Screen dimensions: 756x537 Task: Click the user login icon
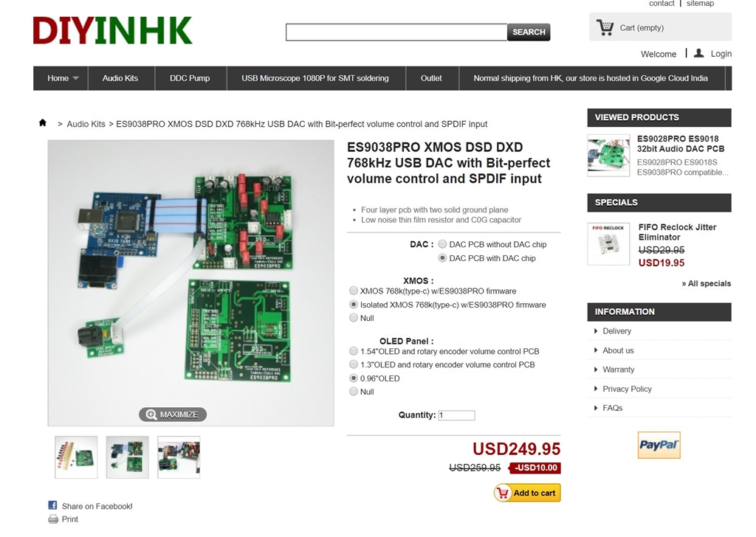(x=698, y=53)
